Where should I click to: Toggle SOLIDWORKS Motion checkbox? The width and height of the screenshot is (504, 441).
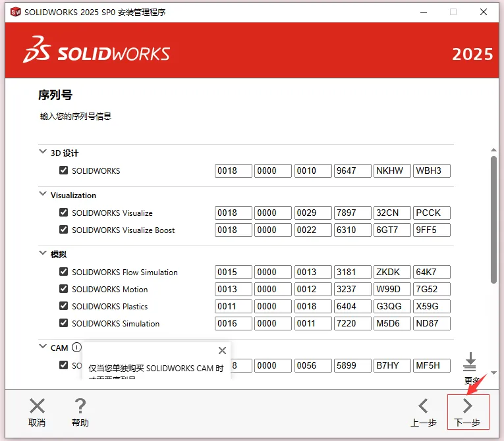pos(64,289)
